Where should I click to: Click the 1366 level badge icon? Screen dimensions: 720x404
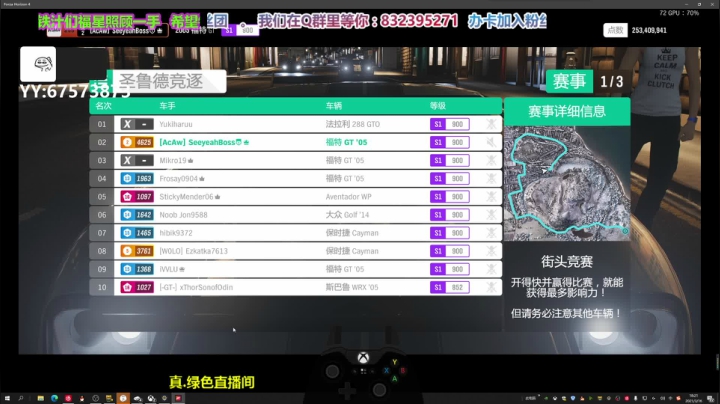(137, 269)
